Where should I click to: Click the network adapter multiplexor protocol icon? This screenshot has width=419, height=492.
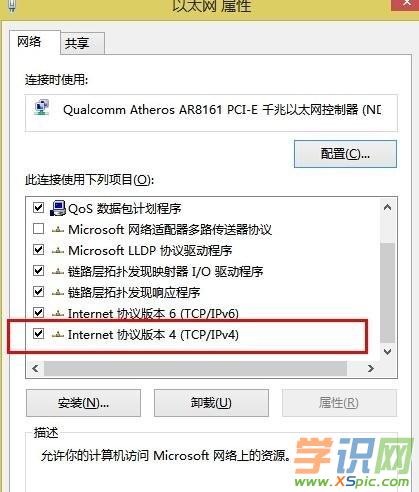point(58,230)
